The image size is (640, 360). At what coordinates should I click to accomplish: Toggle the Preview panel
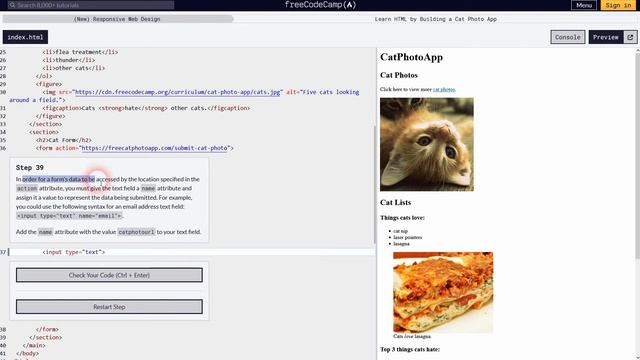click(606, 37)
